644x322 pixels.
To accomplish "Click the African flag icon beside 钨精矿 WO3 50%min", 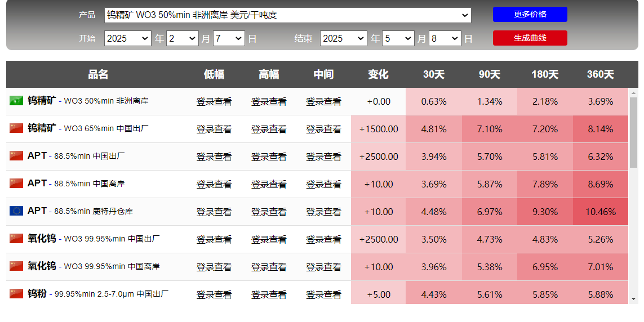I will pos(16,101).
